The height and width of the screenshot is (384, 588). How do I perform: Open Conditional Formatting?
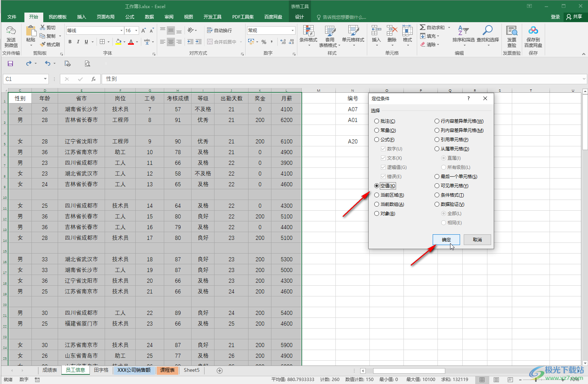308,35
